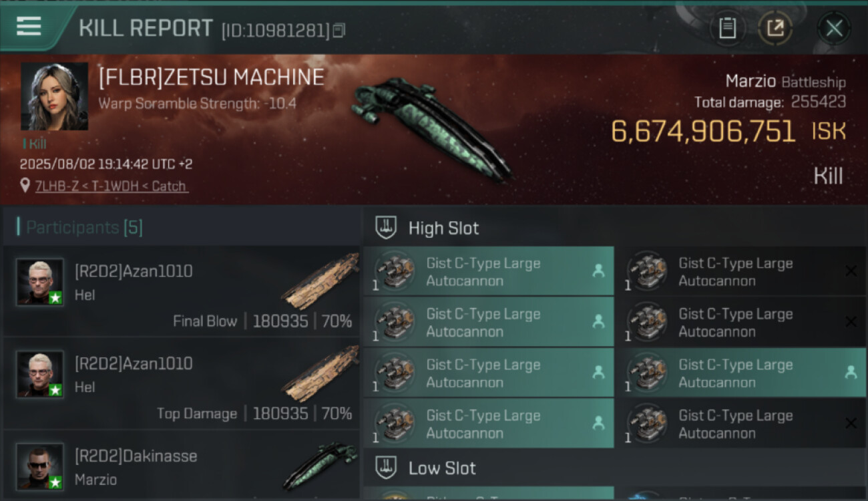View Zetsu Machine pilot portrait
868x501 pixels.
coord(54,97)
